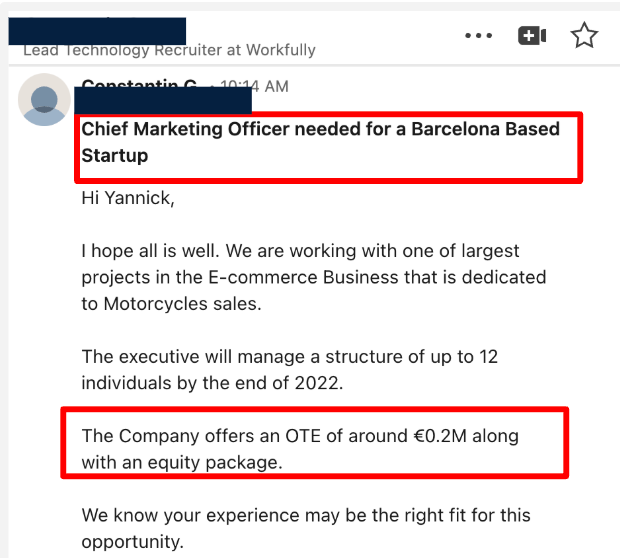Start a video call with the recruiter

click(x=531, y=36)
